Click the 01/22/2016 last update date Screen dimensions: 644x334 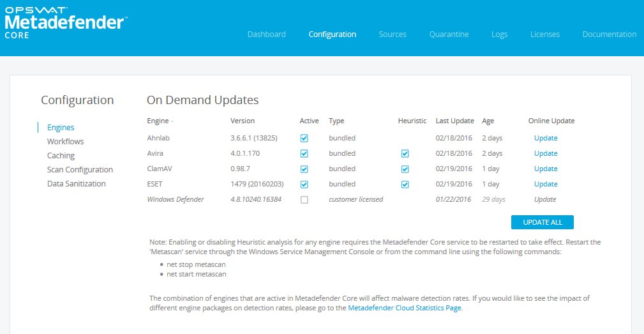click(453, 199)
